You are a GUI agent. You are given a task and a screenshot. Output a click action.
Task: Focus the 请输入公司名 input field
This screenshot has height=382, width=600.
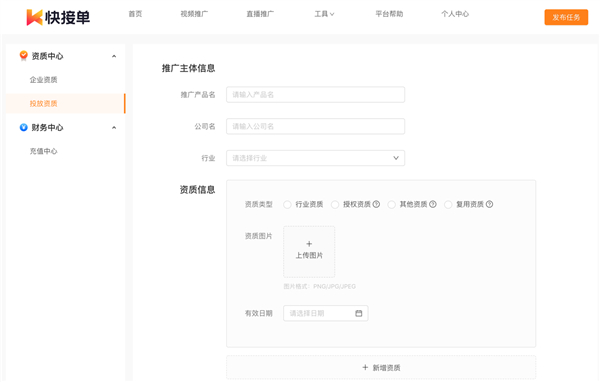coord(315,126)
